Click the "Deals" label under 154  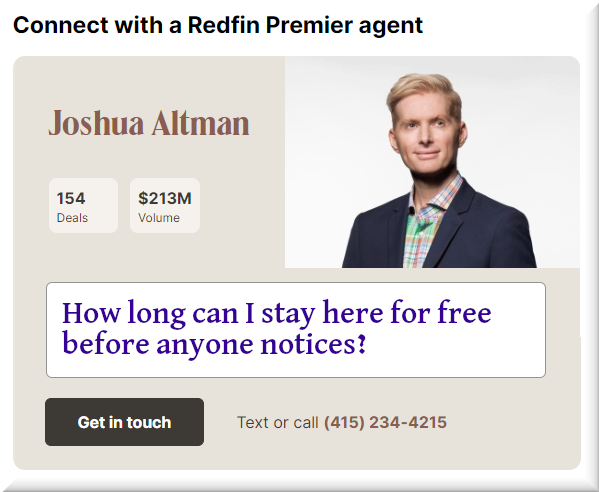[x=72, y=218]
